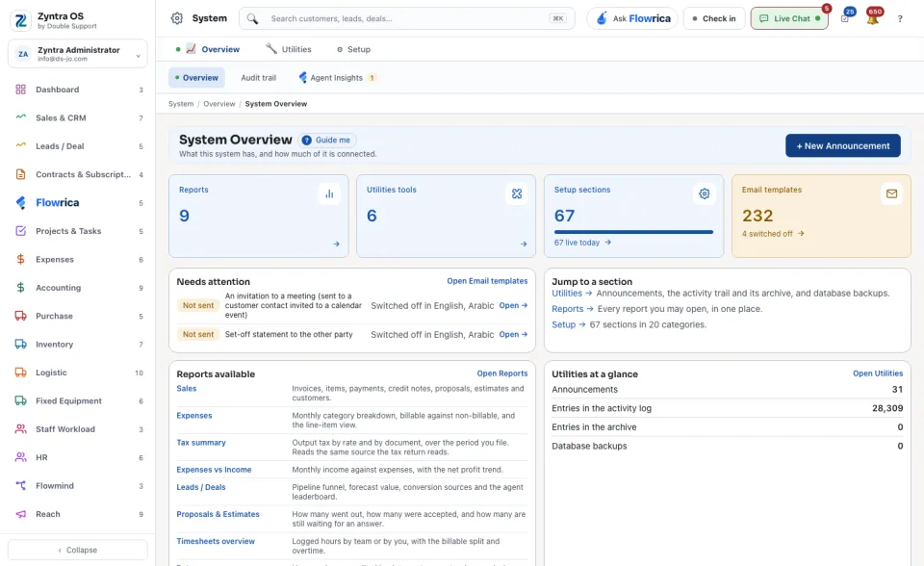Image resolution: width=924 pixels, height=566 pixels.
Task: Click the Projects & Tasks checkbox icon
Action: point(20,231)
